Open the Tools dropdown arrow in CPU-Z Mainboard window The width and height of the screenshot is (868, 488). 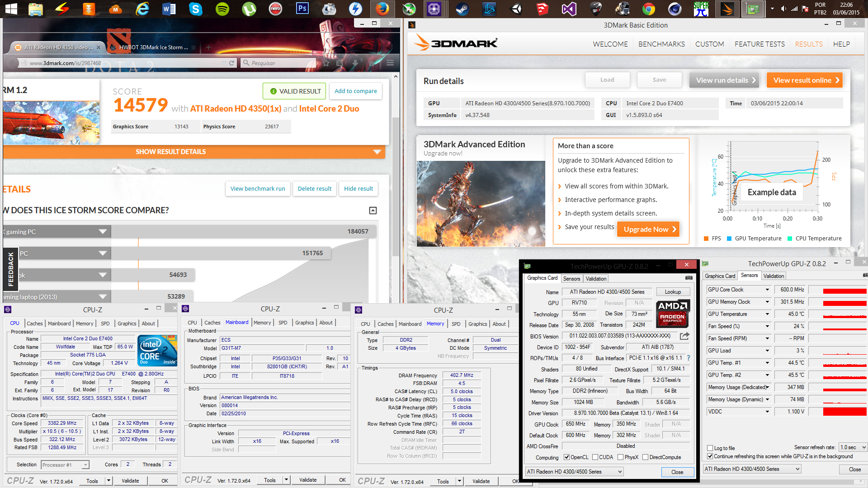point(286,480)
